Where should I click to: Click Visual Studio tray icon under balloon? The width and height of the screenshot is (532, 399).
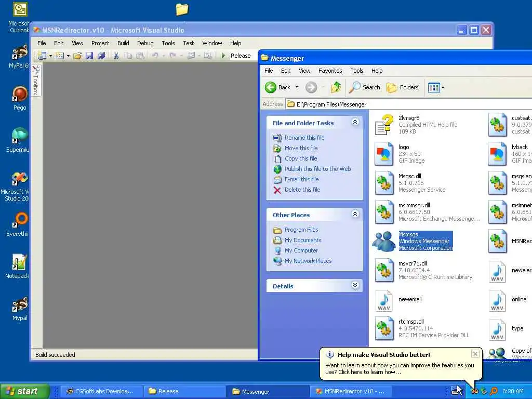(x=474, y=391)
